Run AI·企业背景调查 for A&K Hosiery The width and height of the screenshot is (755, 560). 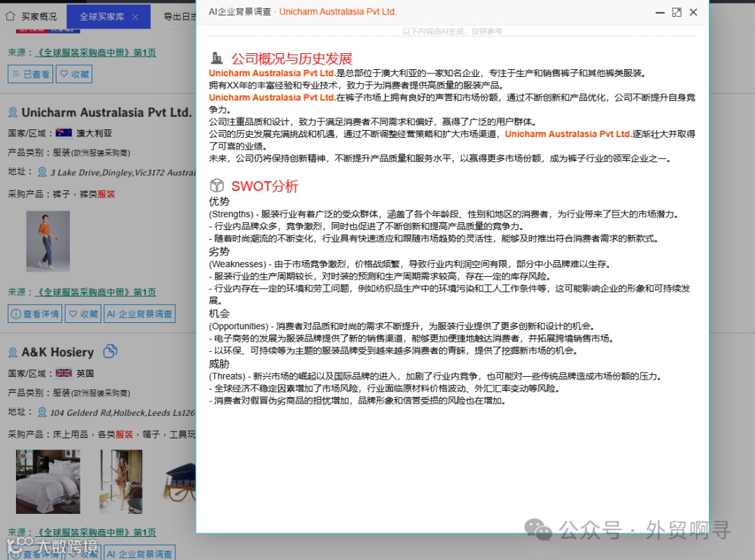click(x=140, y=554)
